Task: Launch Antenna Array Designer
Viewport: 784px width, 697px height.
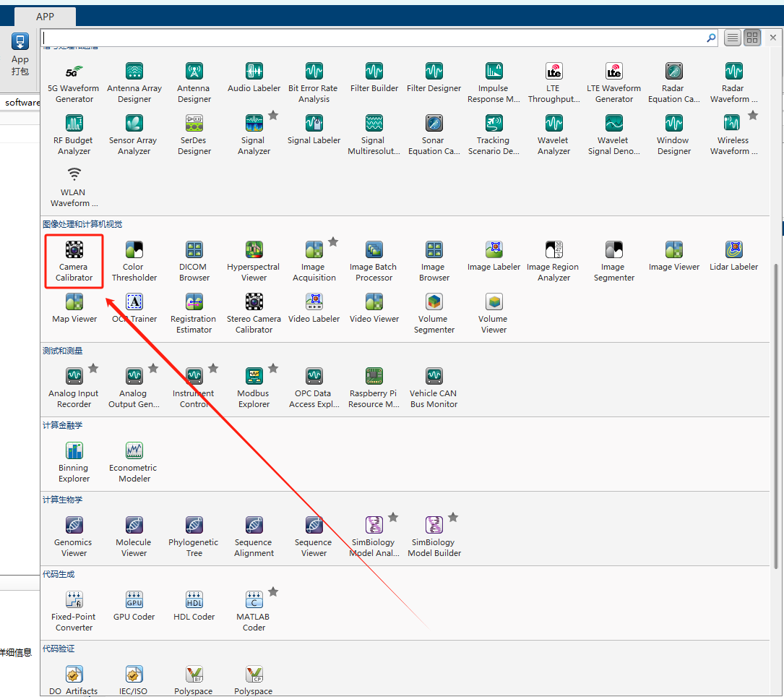Action: coord(134,83)
